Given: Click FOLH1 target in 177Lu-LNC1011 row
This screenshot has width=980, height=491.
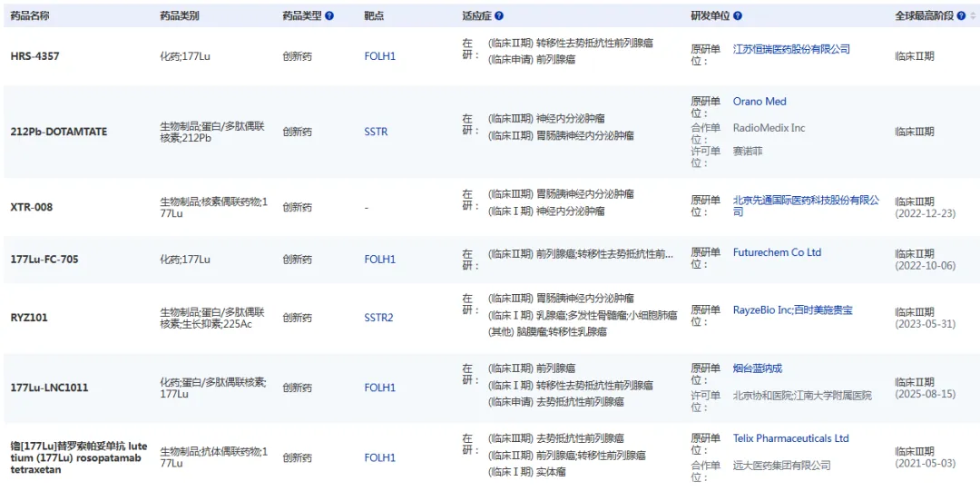Looking at the screenshot, I should [379, 388].
